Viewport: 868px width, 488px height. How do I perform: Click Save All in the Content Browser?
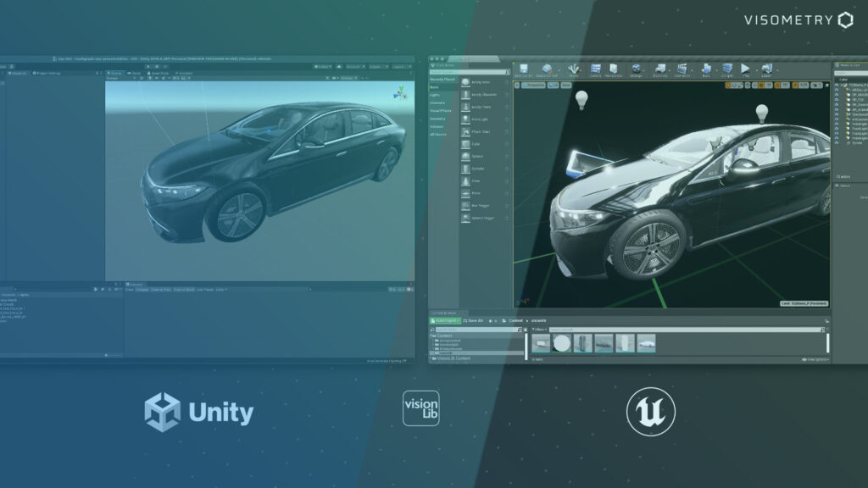click(473, 321)
